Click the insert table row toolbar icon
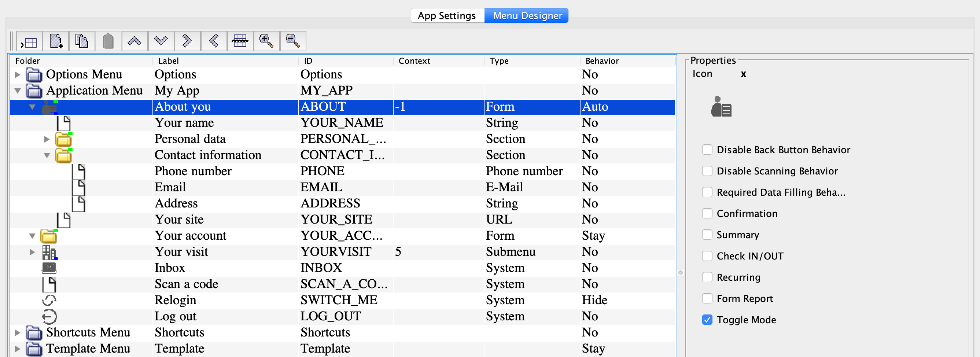The width and height of the screenshot is (980, 357). pos(29,41)
